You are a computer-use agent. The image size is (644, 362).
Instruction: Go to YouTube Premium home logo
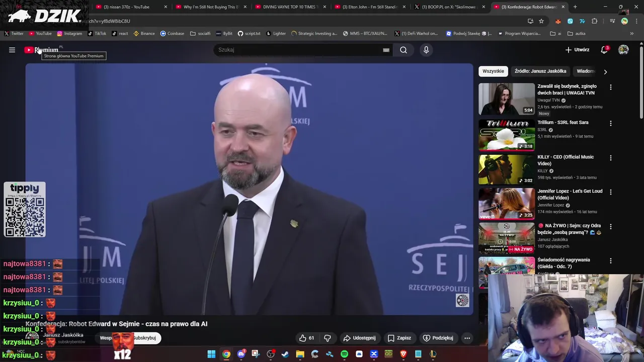point(41,50)
